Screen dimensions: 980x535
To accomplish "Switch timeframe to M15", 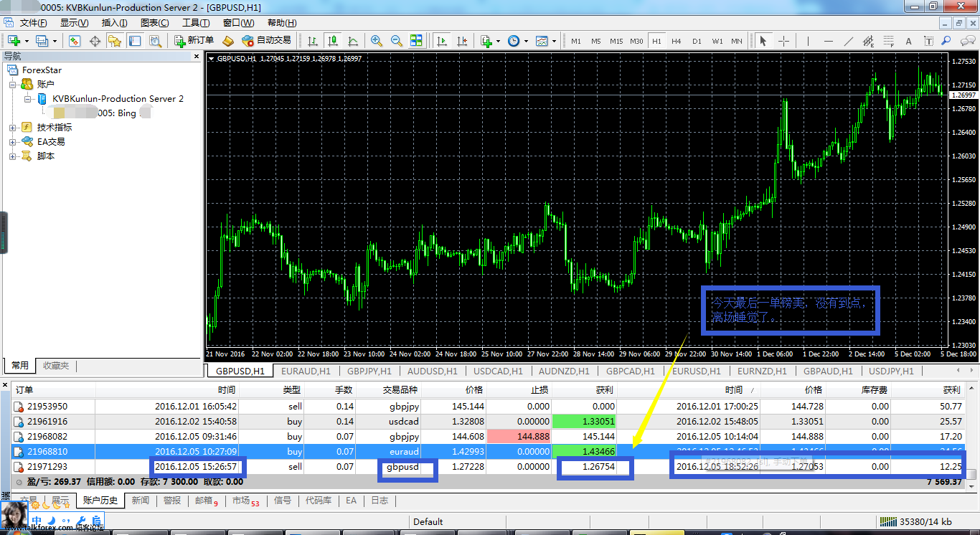I will [x=616, y=41].
